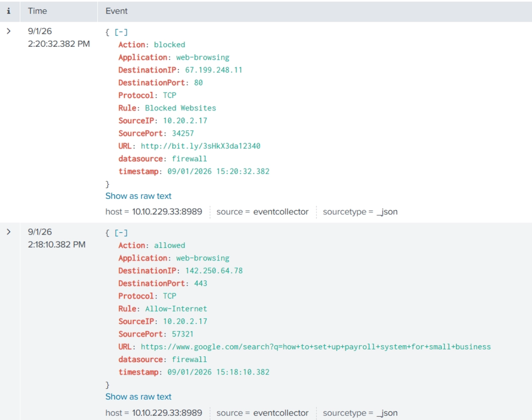Click sourcetype '_json' in the blocked event
Screen dimensions: 532x420
click(387, 212)
